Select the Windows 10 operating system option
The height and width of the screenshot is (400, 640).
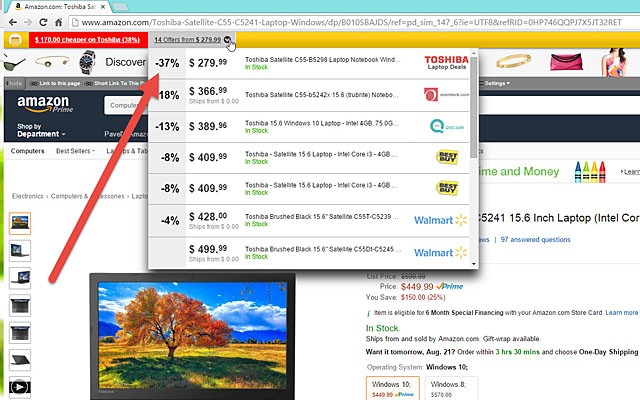coord(391,386)
